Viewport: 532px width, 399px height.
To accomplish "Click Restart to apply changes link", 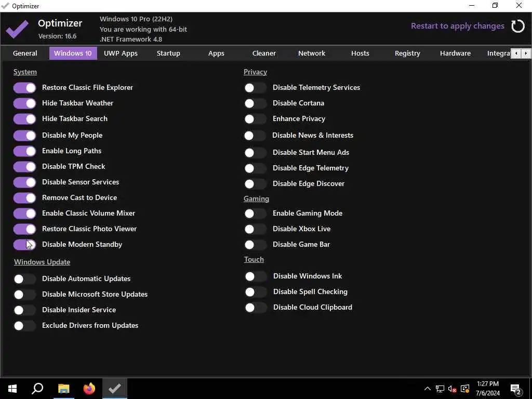I will click(x=457, y=26).
